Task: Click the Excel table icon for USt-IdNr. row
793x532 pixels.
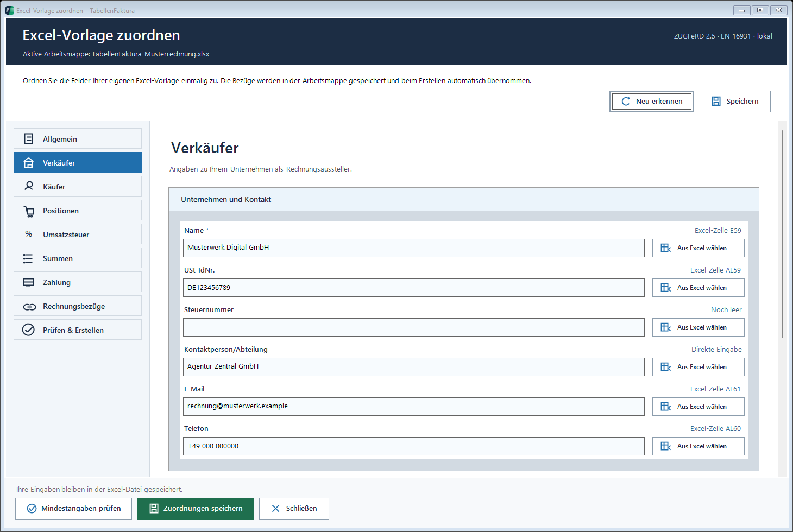Action: coord(666,288)
